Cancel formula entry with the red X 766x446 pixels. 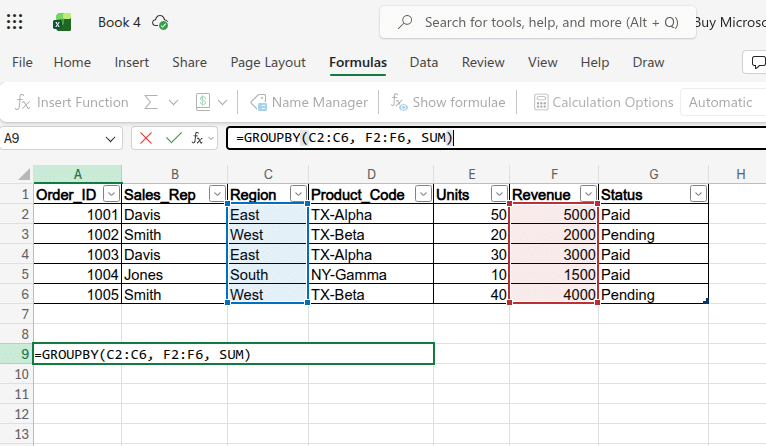(x=146, y=138)
